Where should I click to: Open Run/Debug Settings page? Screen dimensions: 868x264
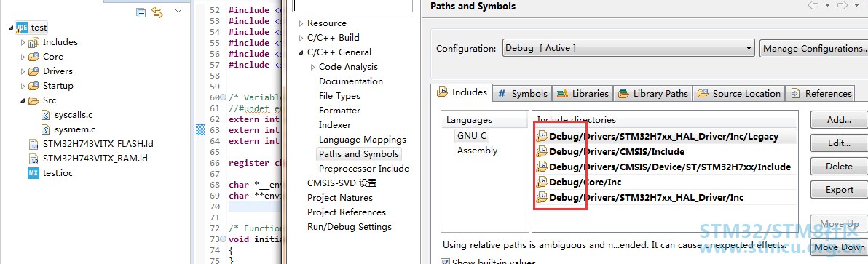tap(350, 226)
